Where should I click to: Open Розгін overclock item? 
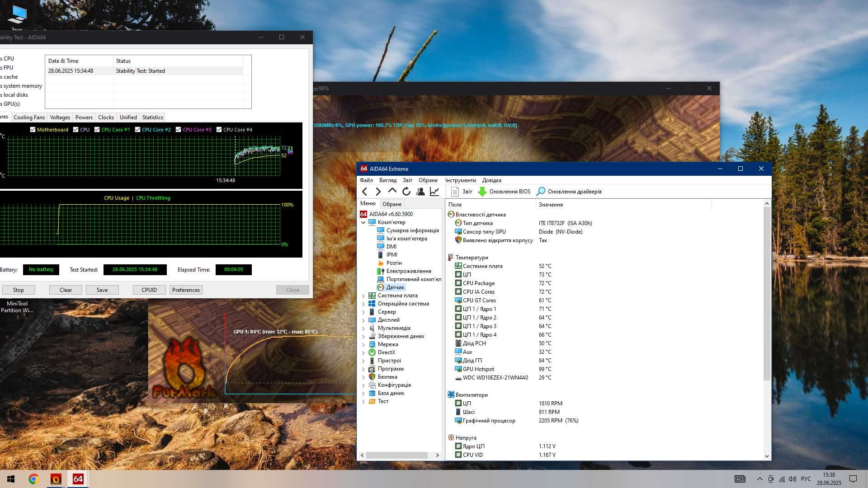tap(394, 263)
